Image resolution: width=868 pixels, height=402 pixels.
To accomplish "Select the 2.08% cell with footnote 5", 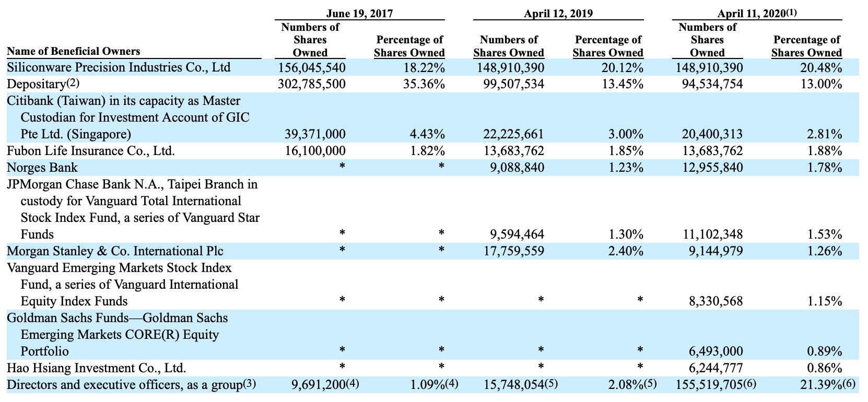I will coord(633,385).
